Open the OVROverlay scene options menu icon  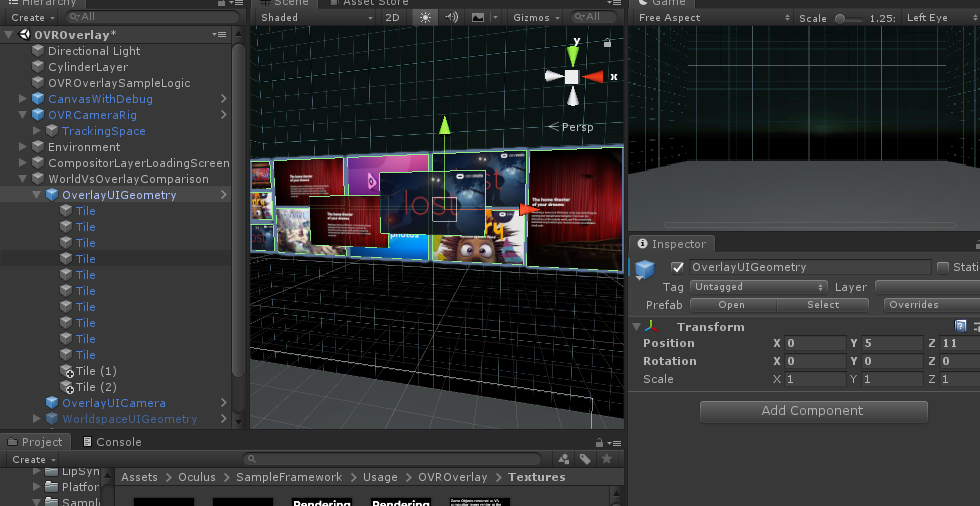click(x=219, y=34)
